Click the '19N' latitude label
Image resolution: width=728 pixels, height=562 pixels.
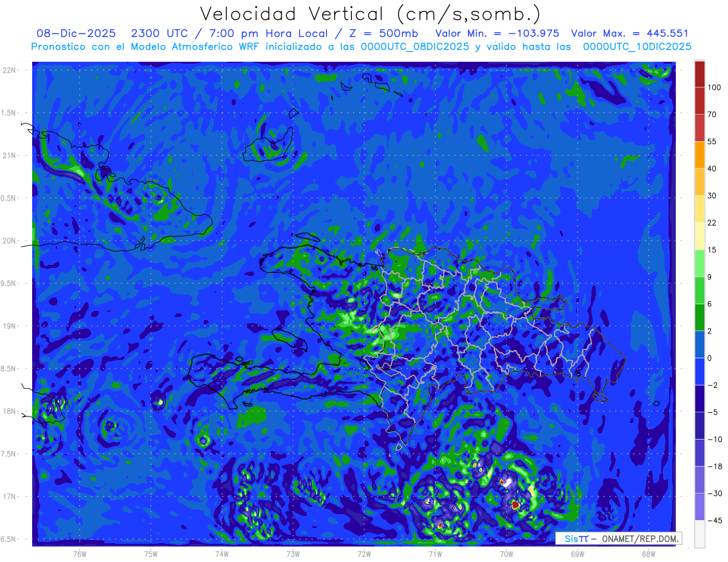(9, 326)
